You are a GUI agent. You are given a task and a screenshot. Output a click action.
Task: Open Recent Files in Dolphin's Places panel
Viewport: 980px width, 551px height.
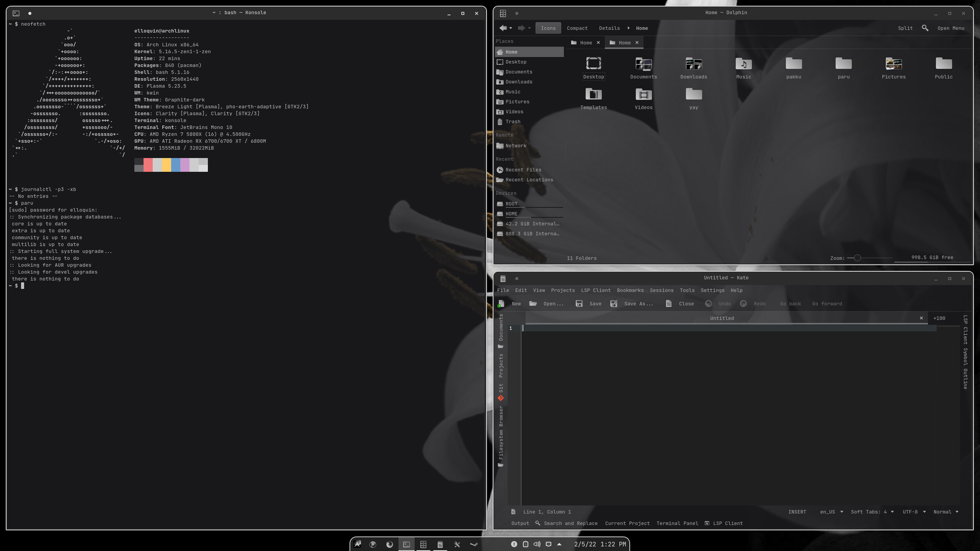pyautogui.click(x=529, y=170)
